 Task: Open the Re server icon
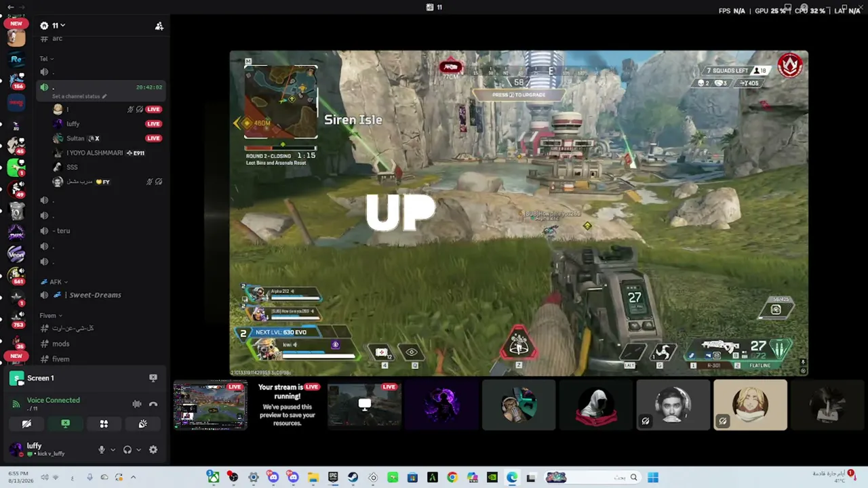(16, 60)
